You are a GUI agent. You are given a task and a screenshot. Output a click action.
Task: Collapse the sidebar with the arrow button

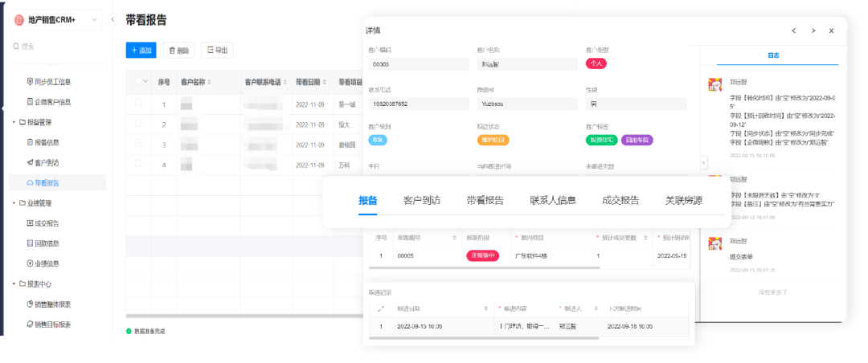[113, 20]
